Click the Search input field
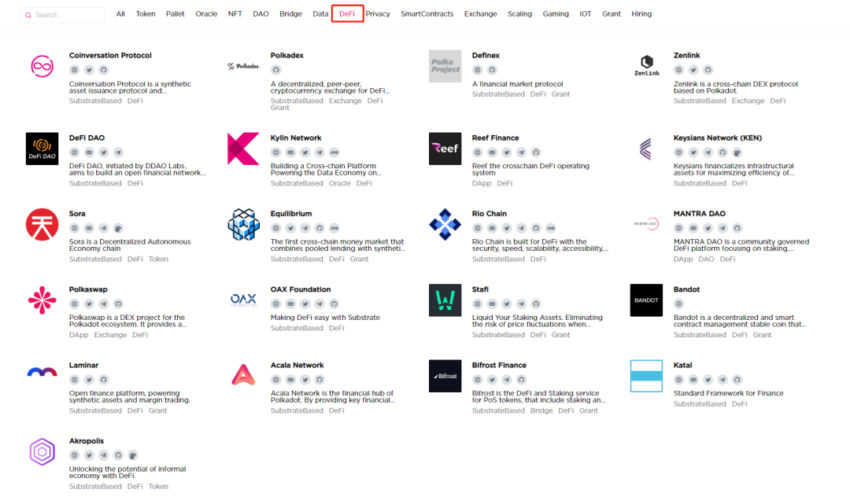The image size is (850, 504). [x=63, y=15]
